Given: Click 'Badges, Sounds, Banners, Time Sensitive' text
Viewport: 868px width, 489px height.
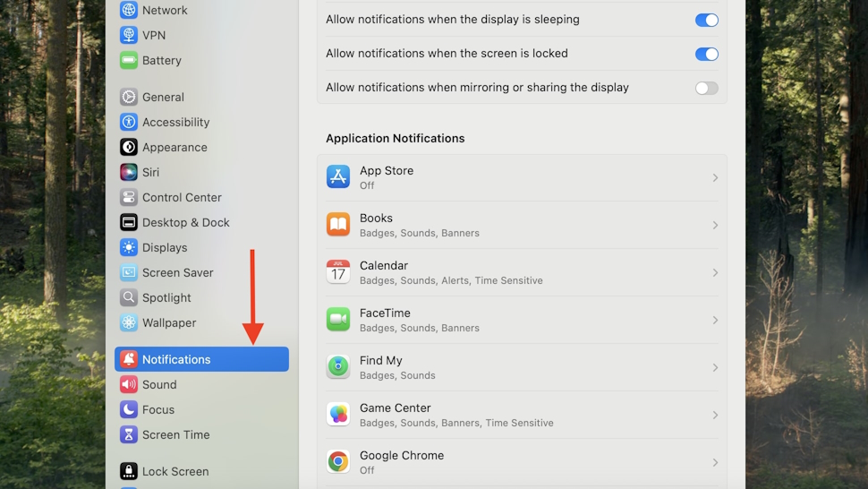Looking at the screenshot, I should point(456,423).
